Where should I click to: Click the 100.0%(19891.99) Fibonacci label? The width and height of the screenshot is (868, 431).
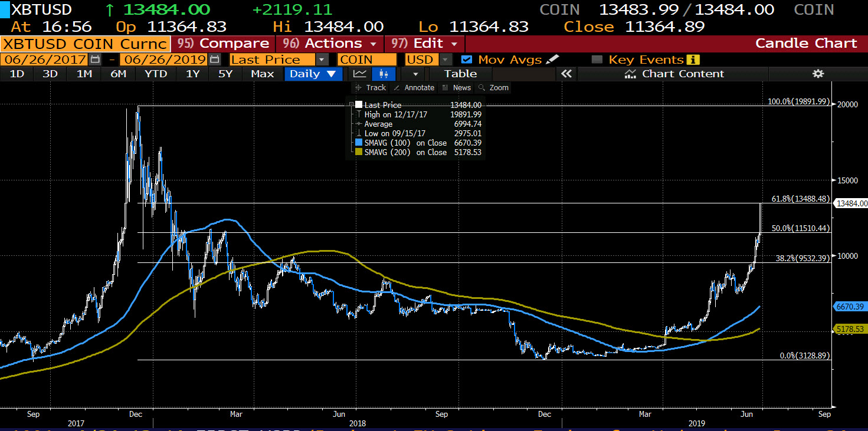(x=799, y=101)
